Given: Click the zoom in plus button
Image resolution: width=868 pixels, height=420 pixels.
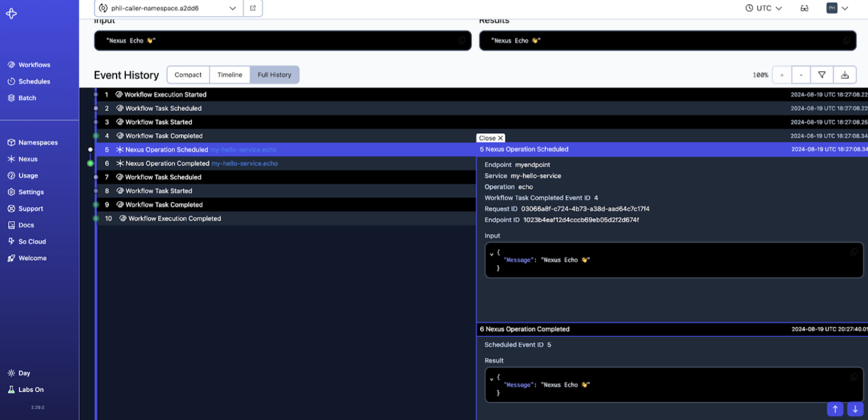Looking at the screenshot, I should point(782,75).
